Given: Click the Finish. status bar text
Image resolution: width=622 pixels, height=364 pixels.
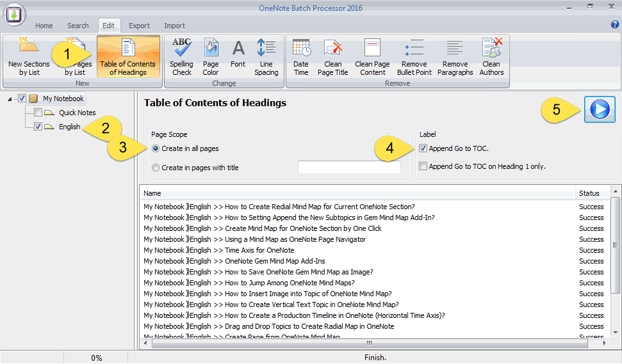Looking at the screenshot, I should click(375, 357).
